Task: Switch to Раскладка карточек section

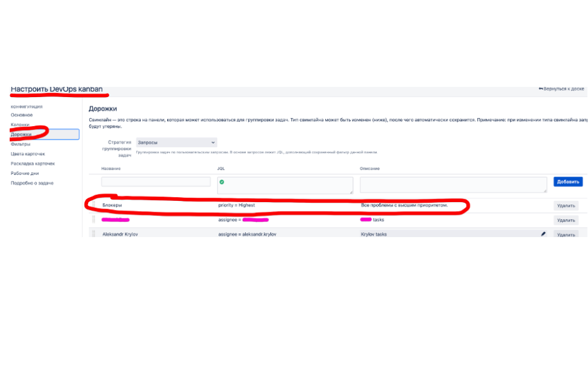Action: click(x=33, y=163)
